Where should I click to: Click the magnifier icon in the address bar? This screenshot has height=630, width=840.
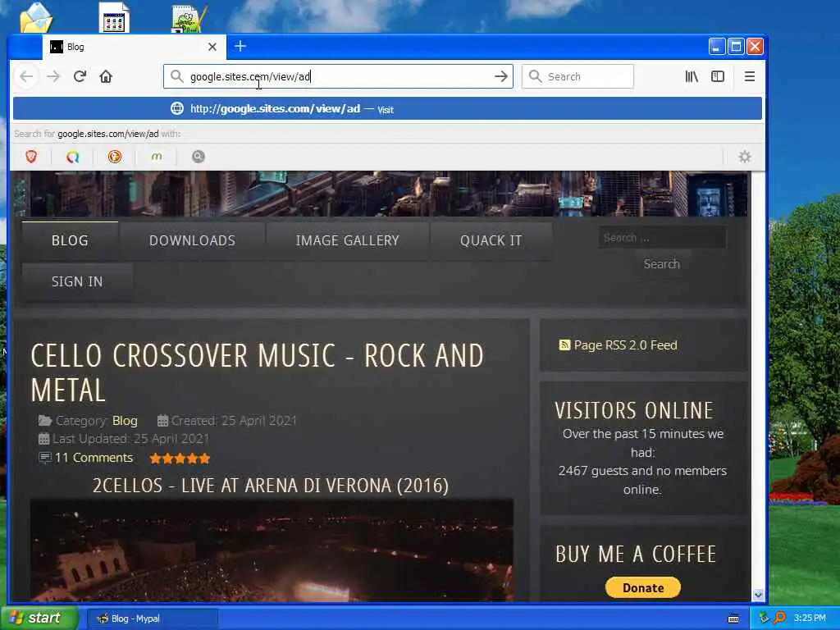(177, 76)
